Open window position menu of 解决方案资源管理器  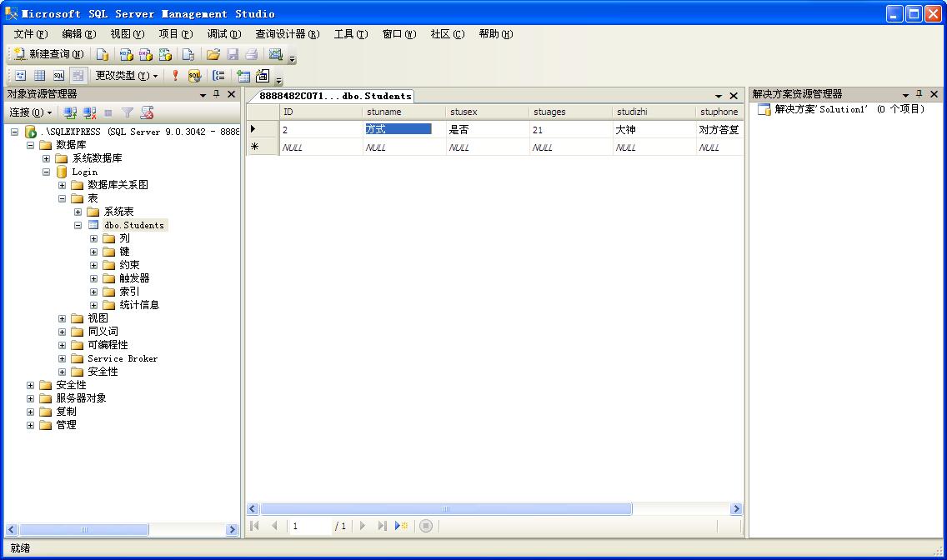click(905, 95)
